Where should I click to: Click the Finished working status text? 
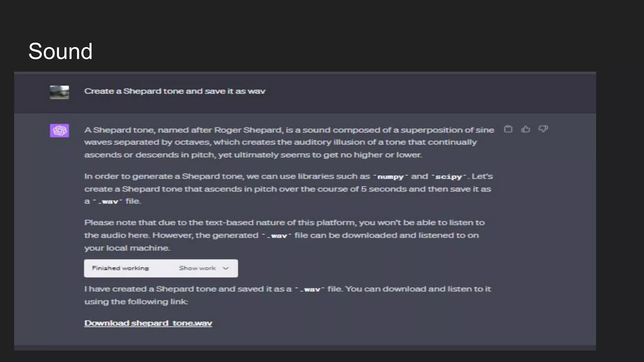(x=120, y=268)
